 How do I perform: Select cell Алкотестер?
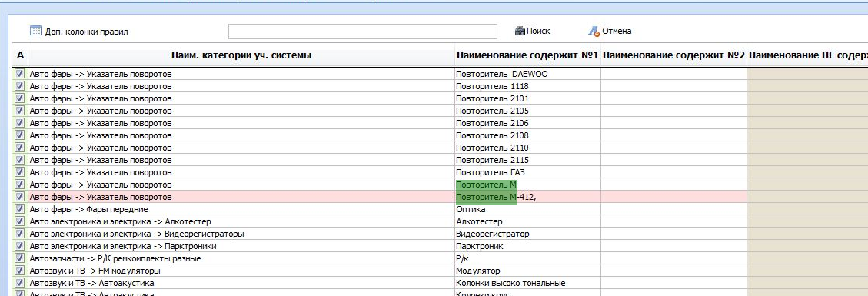527,221
